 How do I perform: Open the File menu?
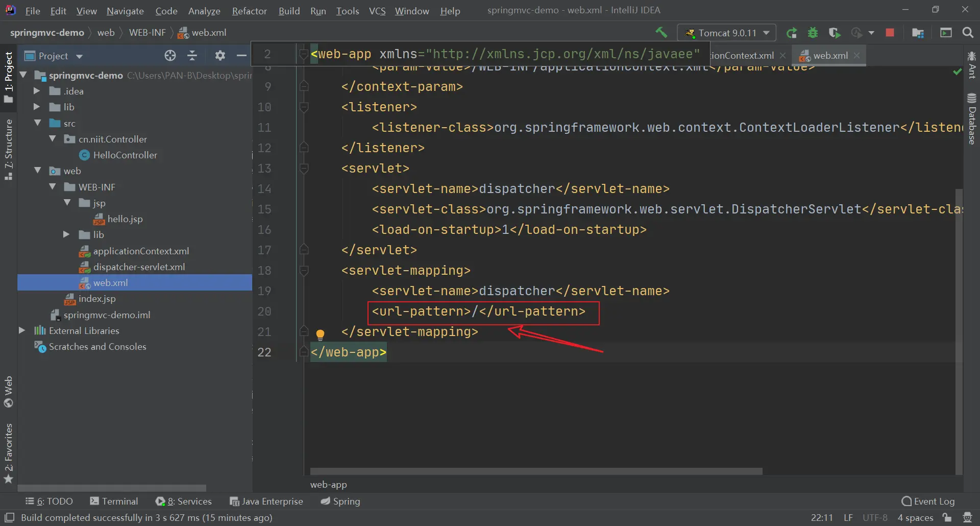(x=33, y=11)
